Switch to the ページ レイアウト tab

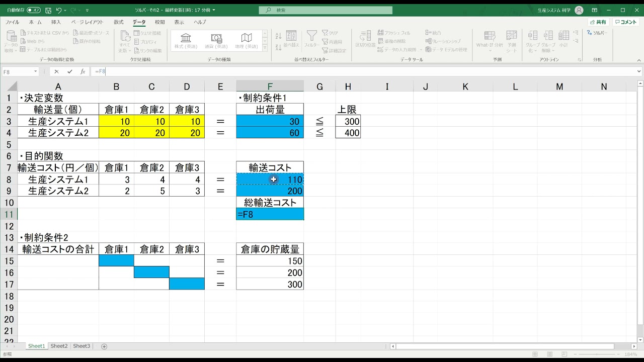87,22
